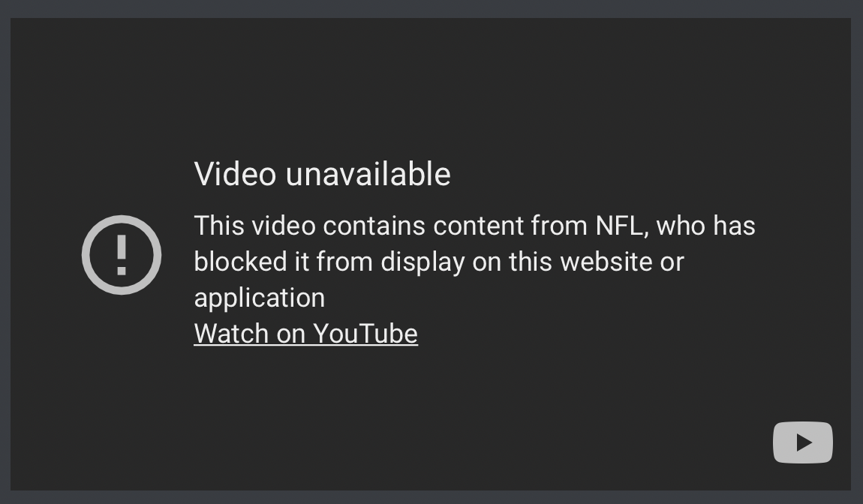The image size is (863, 504).
Task: Click the word YouTube in the underlined link
Action: 365,334
